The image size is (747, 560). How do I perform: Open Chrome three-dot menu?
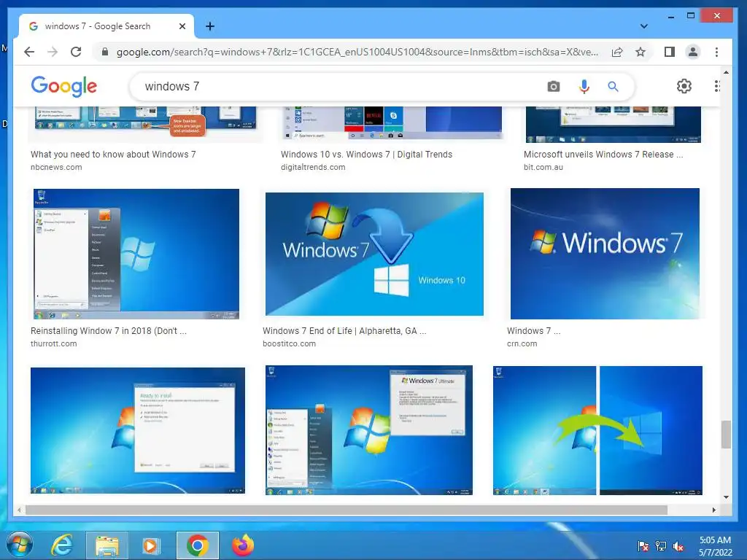point(716,52)
